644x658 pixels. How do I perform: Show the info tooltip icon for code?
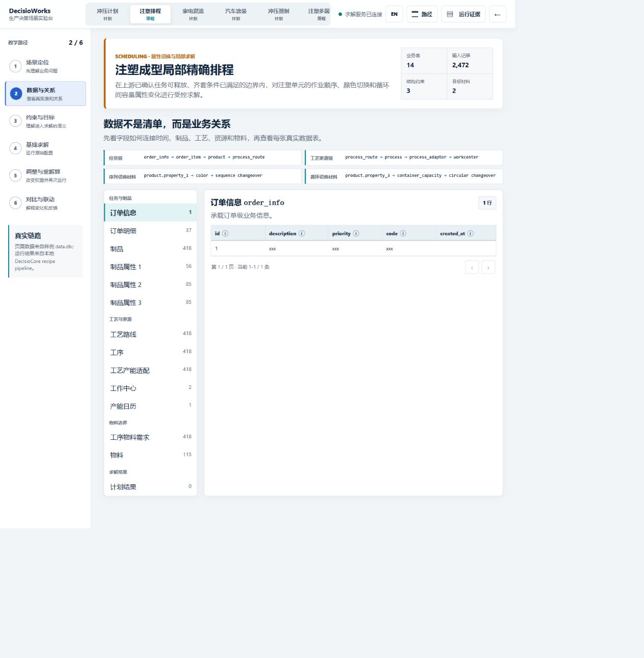pos(403,233)
